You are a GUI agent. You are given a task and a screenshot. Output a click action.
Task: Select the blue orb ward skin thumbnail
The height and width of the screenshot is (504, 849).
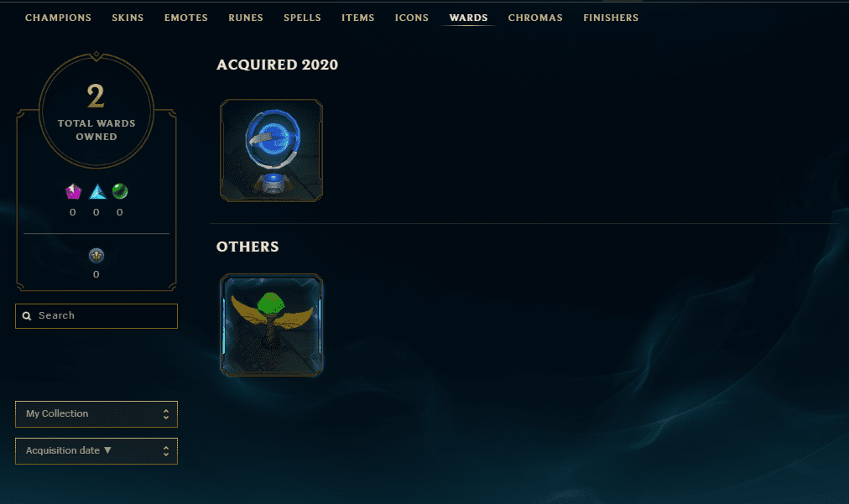coord(271,150)
